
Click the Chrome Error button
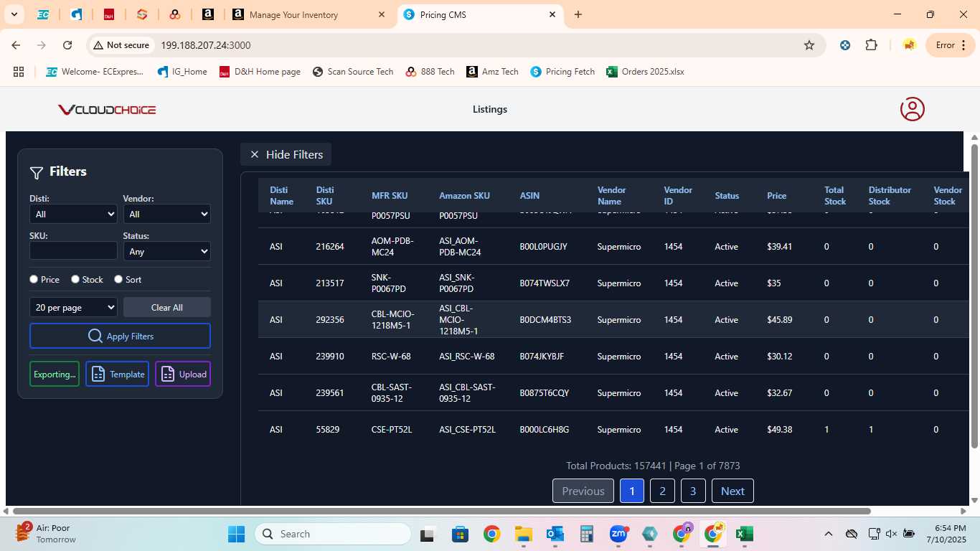[x=950, y=45]
